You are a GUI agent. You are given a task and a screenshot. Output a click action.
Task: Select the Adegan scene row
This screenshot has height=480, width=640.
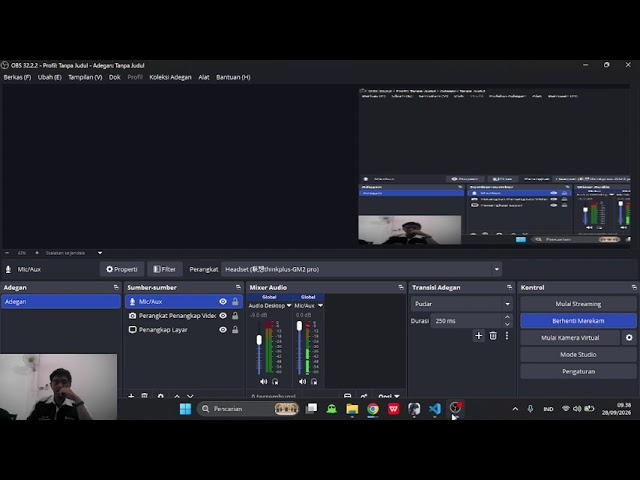click(x=61, y=302)
